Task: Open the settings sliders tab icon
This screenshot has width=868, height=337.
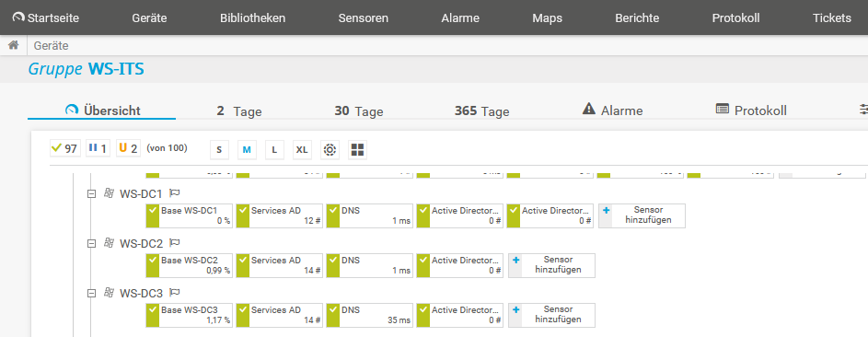Action: 863,110
